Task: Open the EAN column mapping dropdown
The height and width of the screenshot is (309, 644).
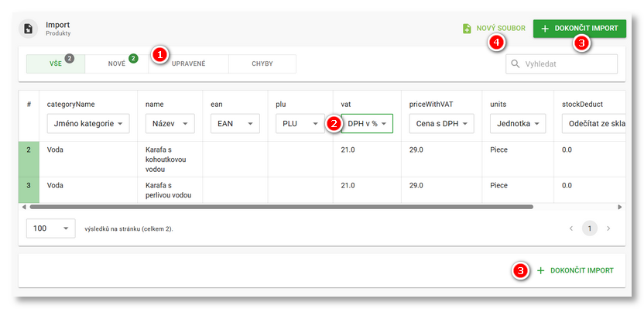Action: pos(235,124)
